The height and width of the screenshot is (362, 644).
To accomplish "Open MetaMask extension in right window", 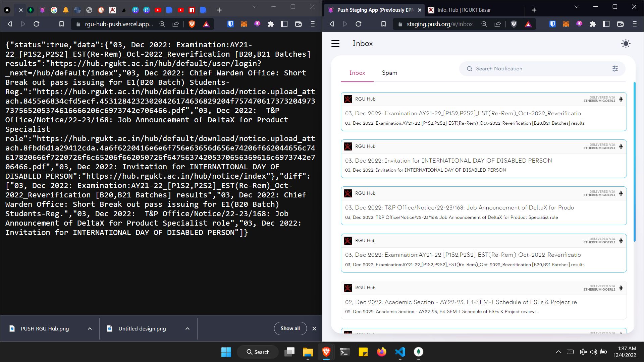I will pos(566,24).
